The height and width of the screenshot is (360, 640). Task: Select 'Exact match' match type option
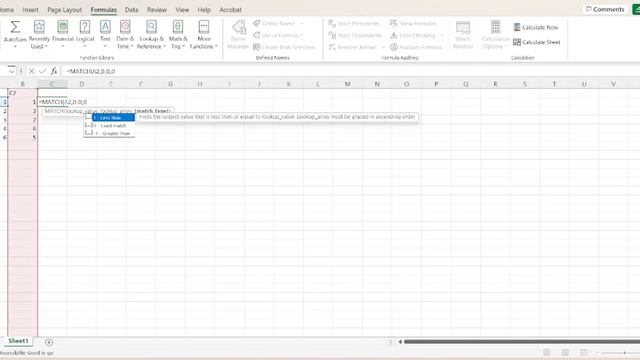click(110, 125)
